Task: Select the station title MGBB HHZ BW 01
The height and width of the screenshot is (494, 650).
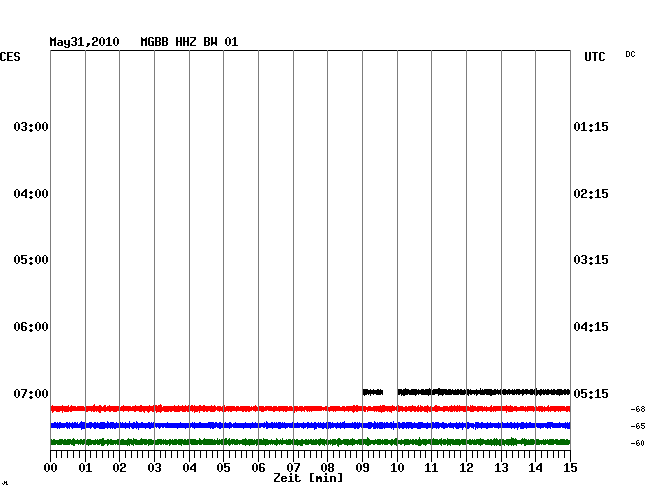Action: pos(189,42)
